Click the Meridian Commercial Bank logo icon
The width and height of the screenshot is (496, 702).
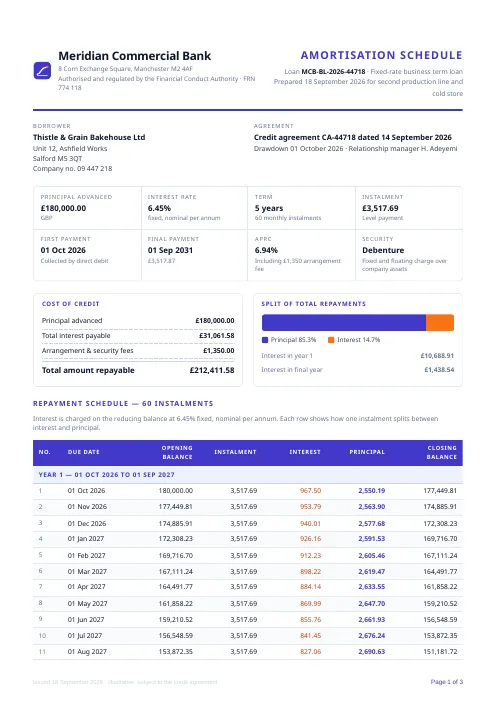42,71
